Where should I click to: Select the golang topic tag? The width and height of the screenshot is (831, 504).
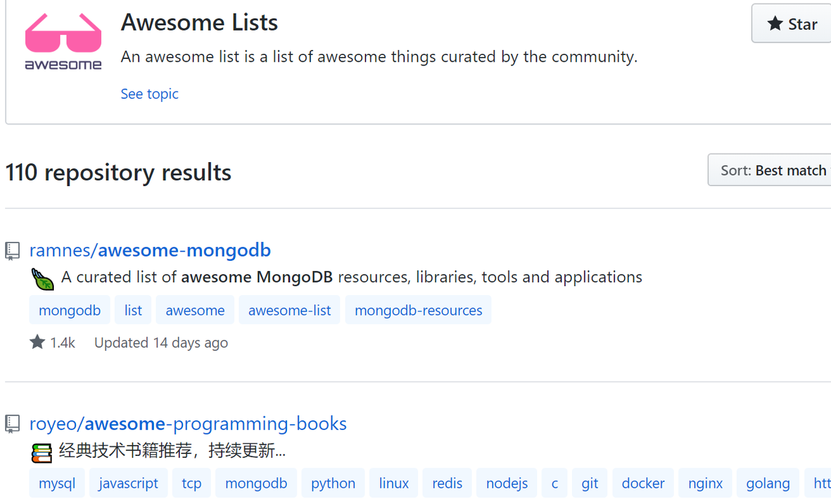point(768,483)
